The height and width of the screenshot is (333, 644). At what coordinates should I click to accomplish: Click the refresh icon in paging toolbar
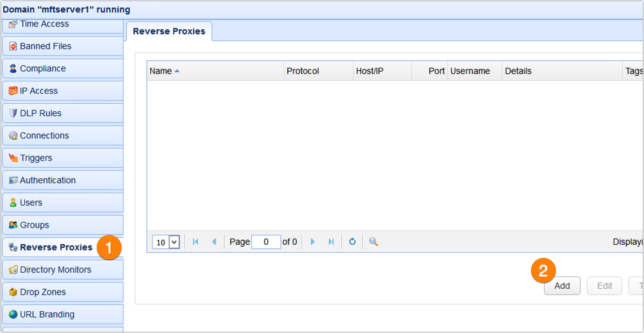[x=352, y=242]
